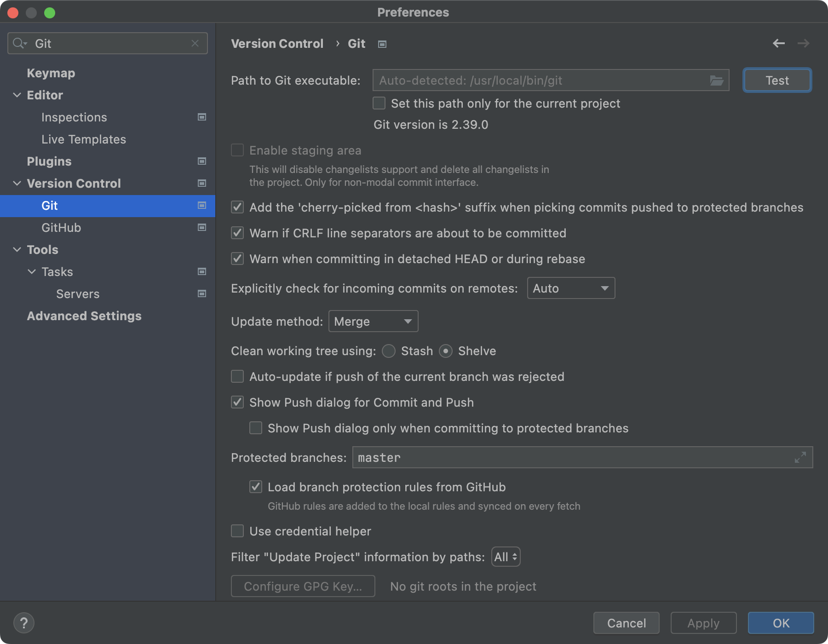Click the folder browse icon in Git path field
828x644 pixels.
[716, 80]
